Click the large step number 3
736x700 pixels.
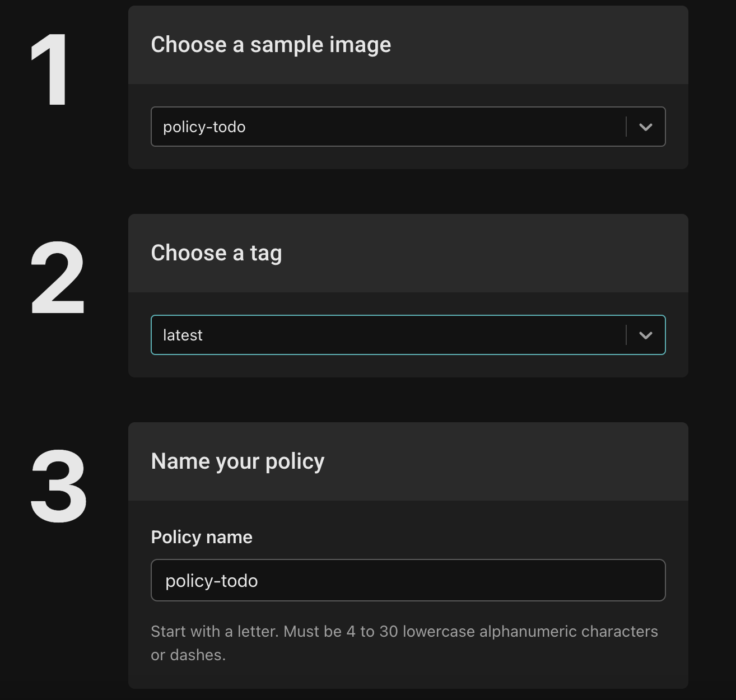point(58,487)
